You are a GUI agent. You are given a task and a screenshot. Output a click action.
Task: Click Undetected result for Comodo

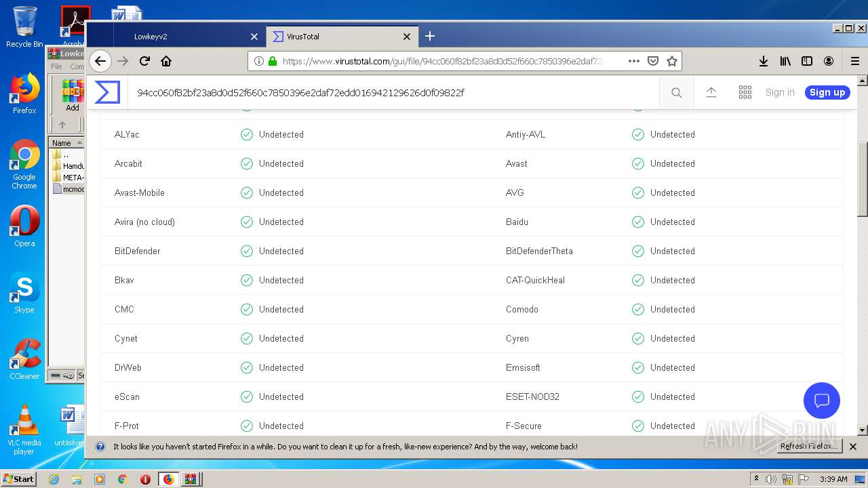(673, 309)
